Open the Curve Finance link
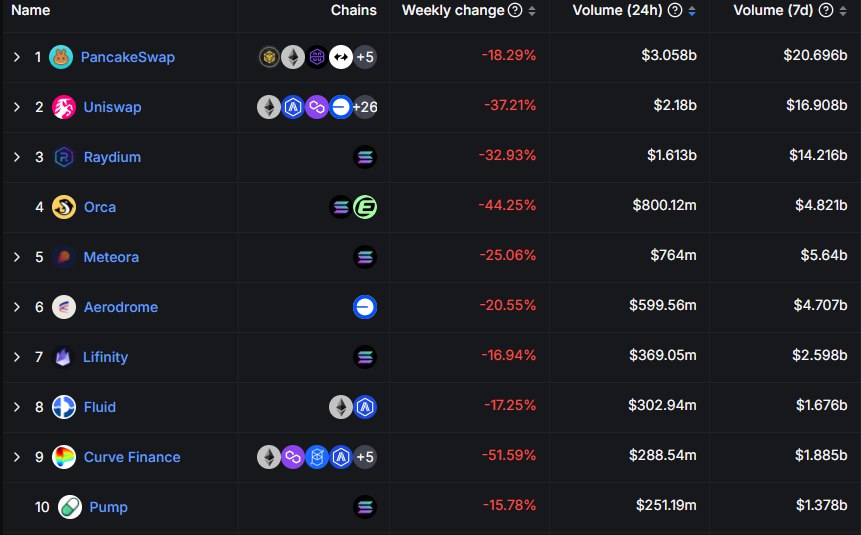Screen dimensions: 861x535 point(132,457)
